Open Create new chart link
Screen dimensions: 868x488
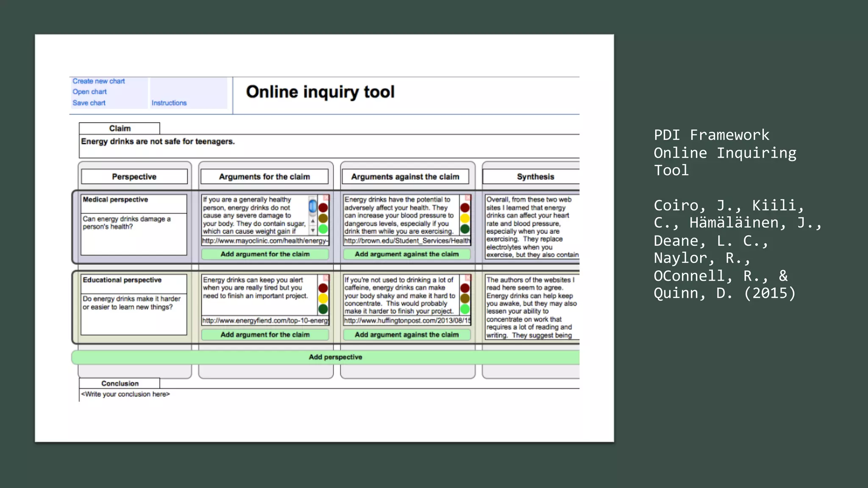click(98, 81)
